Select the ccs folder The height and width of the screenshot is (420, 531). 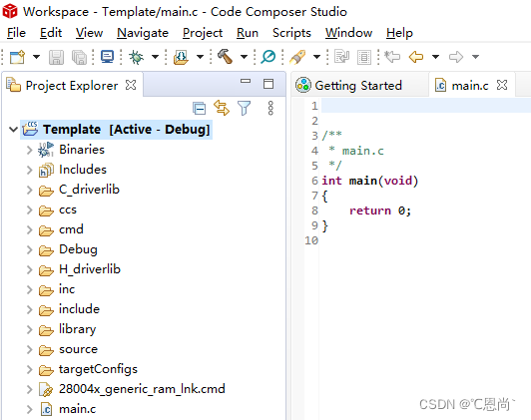68,210
